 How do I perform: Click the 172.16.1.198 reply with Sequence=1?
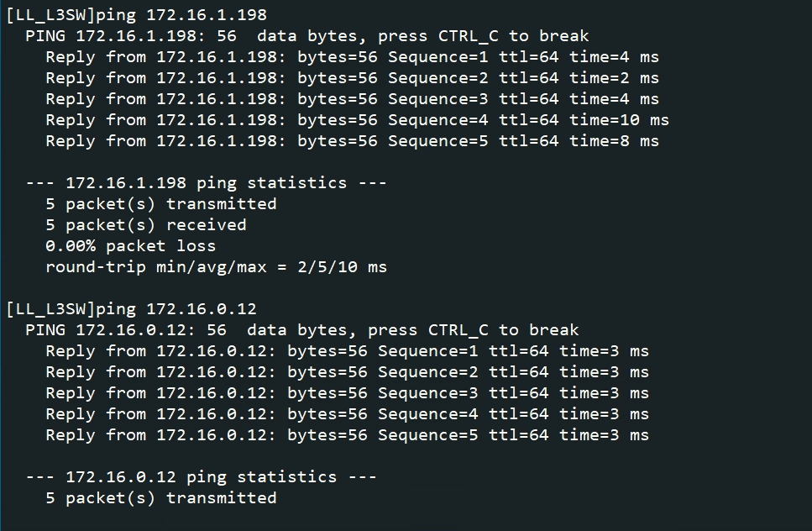[352, 57]
